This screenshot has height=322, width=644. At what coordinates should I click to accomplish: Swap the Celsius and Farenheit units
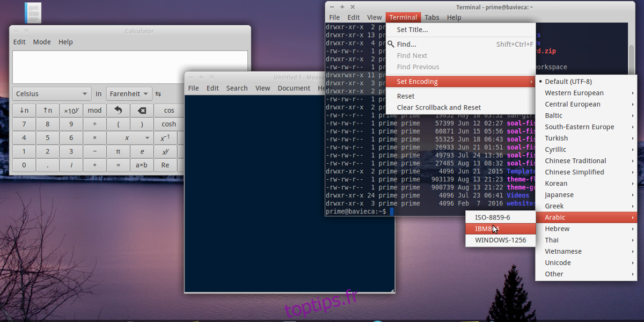[158, 94]
